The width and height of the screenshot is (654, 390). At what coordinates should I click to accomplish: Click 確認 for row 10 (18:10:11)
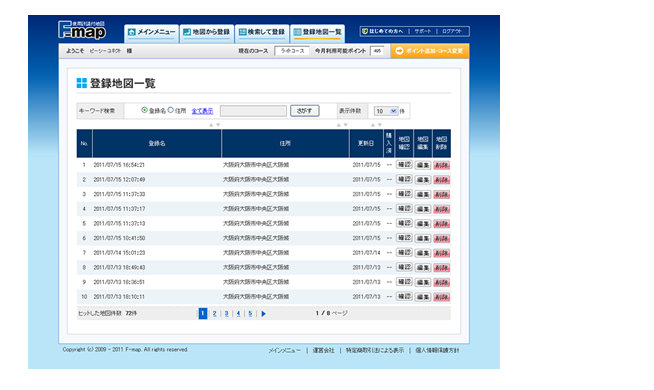pyautogui.click(x=404, y=297)
